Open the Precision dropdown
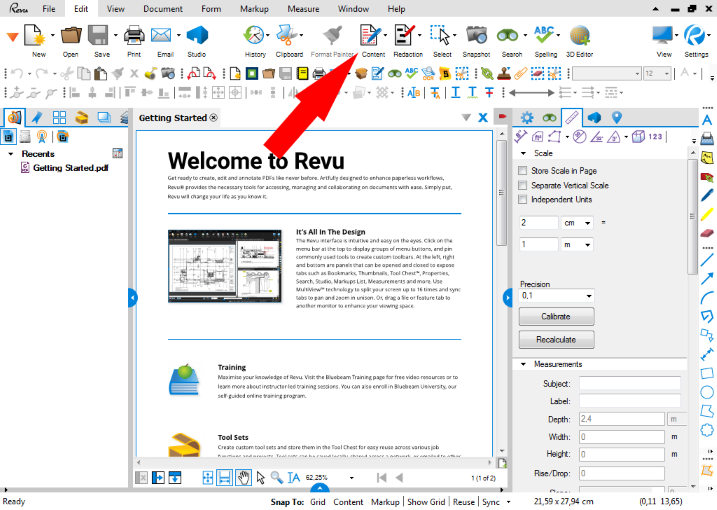Viewport: 717px width, 510px height. click(x=555, y=296)
